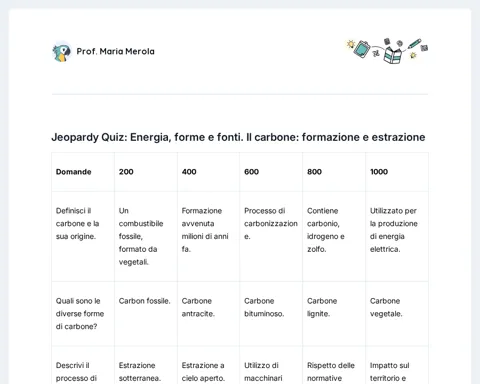Click the teal notebook illustration
Image resolution: width=480 pixels, height=384 pixels.
pos(362,49)
